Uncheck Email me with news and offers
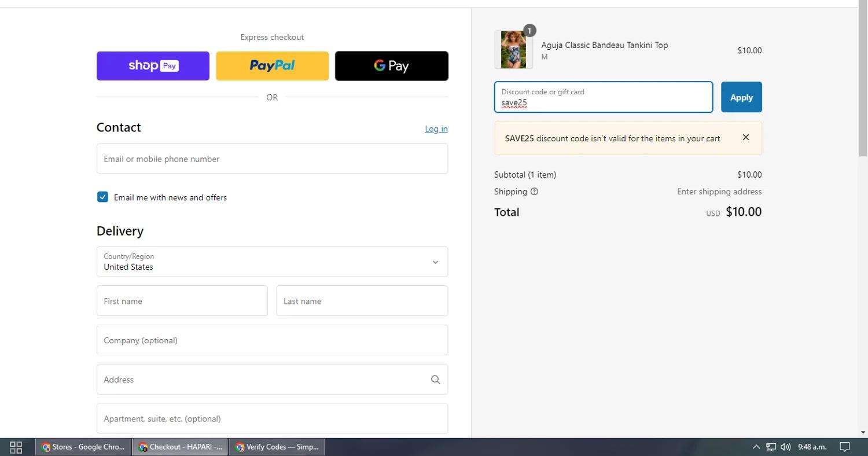The width and height of the screenshot is (868, 456). coord(102,197)
